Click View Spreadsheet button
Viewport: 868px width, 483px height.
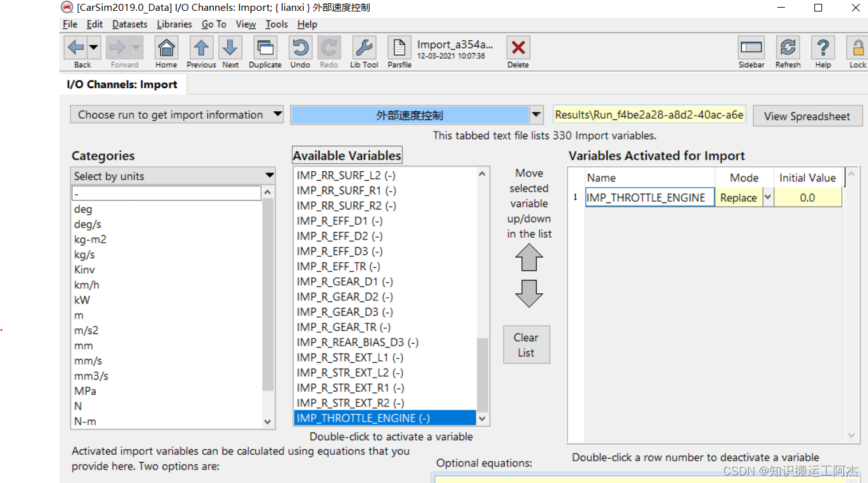click(807, 116)
